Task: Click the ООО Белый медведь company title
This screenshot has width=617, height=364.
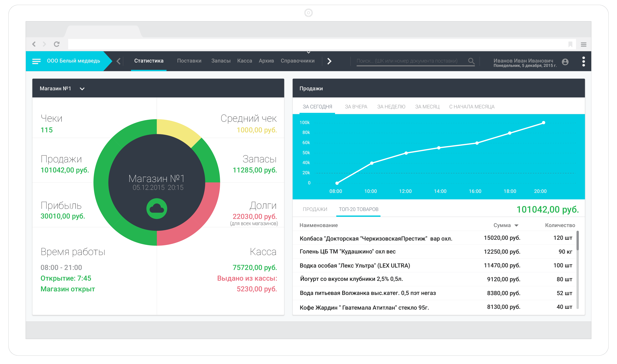Action: (x=73, y=61)
